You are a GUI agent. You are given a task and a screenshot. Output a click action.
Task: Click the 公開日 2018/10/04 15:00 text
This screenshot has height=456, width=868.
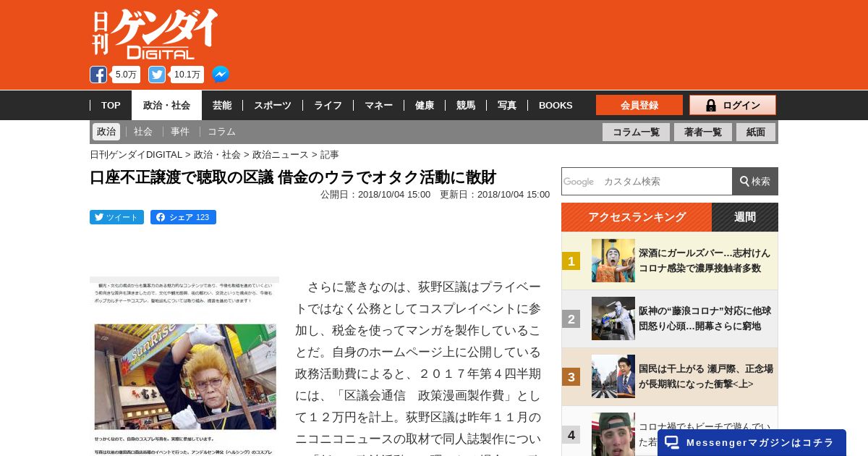click(375, 194)
